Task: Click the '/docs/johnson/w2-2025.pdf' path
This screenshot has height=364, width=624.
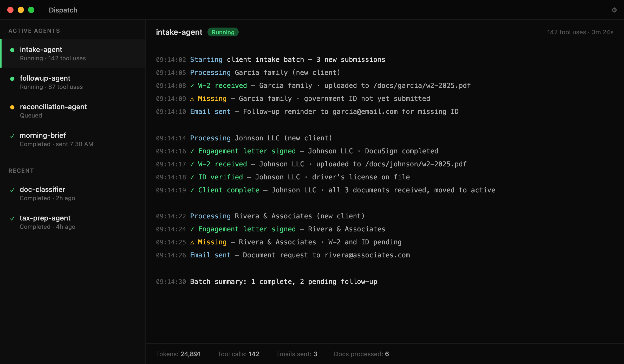Action: [x=416, y=164]
